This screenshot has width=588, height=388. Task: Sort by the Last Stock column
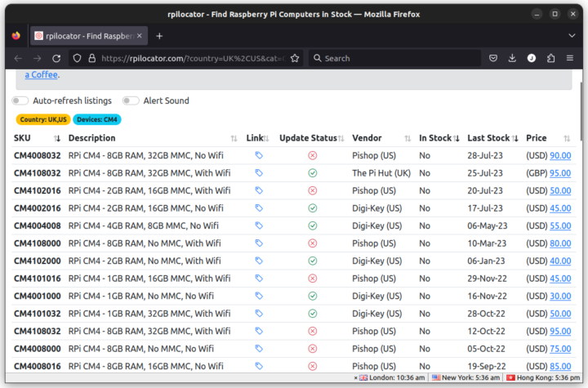pos(492,138)
